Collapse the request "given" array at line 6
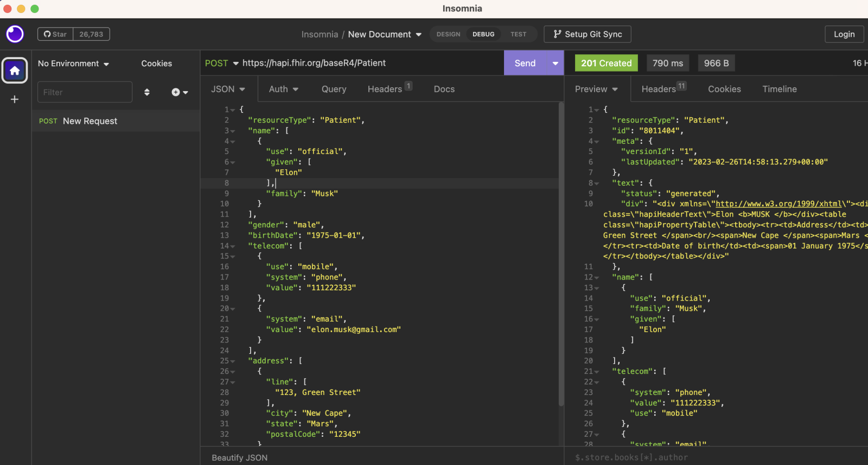This screenshot has height=465, width=868. click(233, 162)
